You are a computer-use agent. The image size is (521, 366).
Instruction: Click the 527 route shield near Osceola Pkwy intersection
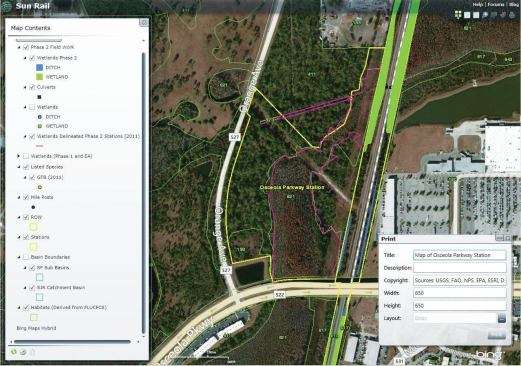(226, 270)
